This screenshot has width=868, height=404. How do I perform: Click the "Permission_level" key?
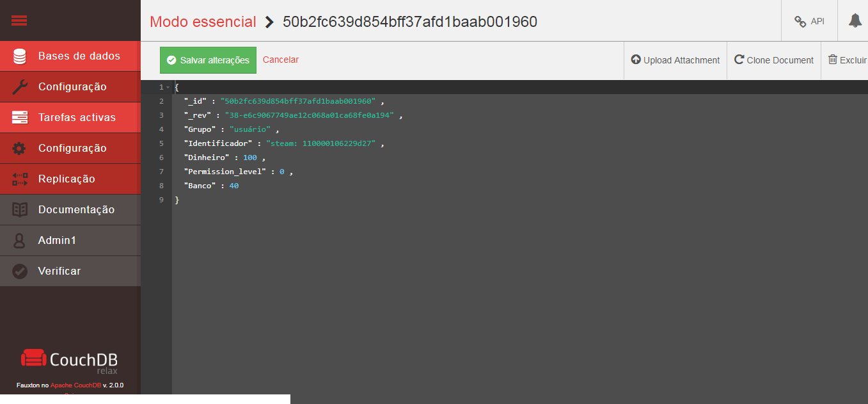pos(225,172)
